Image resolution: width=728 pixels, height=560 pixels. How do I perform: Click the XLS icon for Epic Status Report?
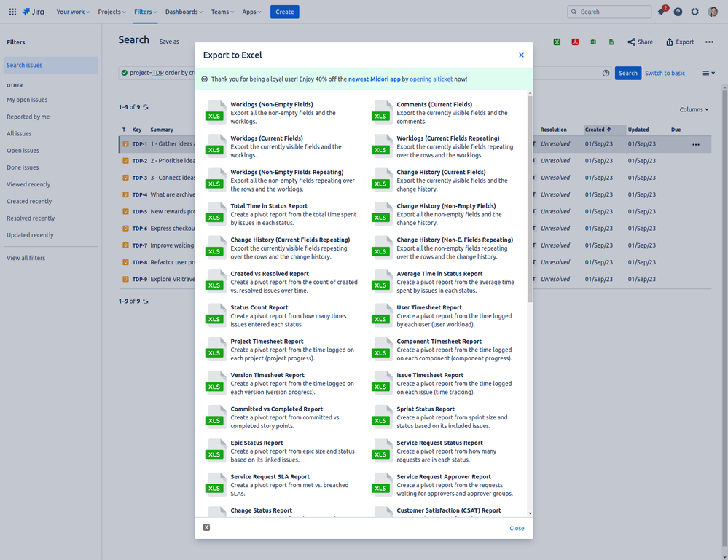click(x=214, y=451)
